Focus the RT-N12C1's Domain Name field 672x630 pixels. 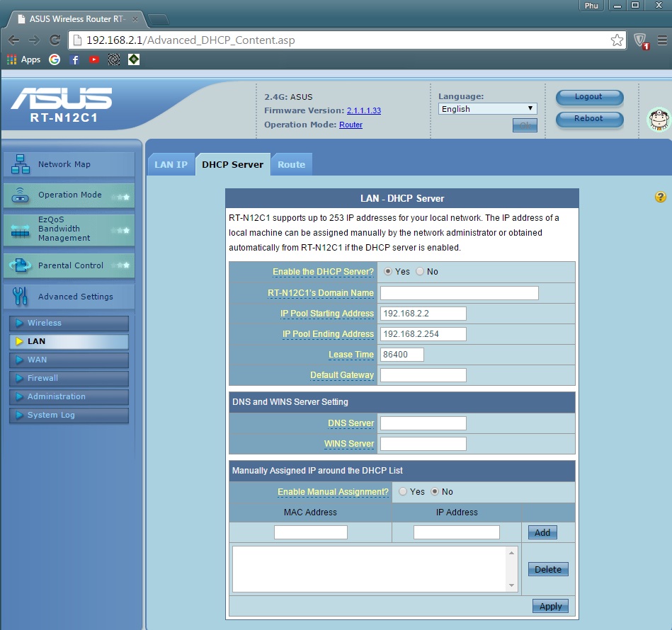460,293
